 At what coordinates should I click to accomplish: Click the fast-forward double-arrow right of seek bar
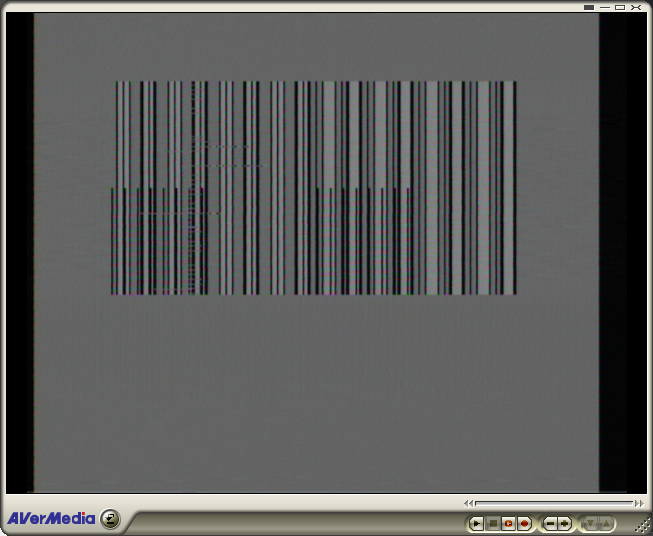[640, 503]
